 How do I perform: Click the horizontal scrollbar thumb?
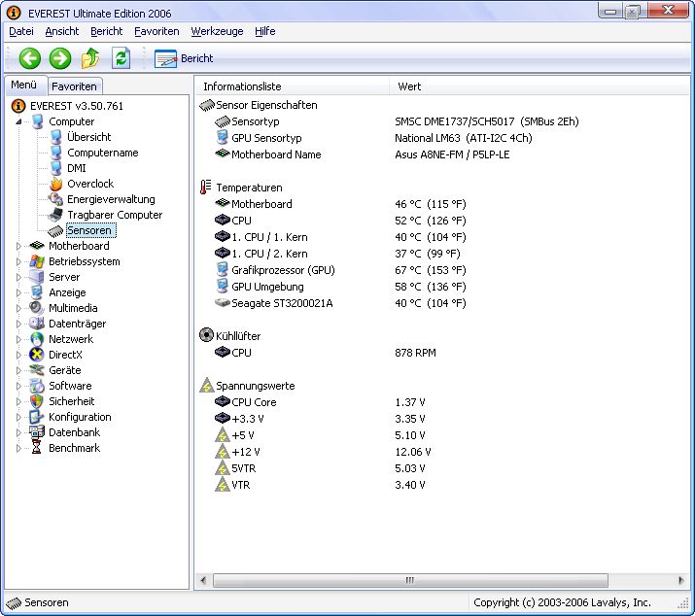(x=410, y=580)
